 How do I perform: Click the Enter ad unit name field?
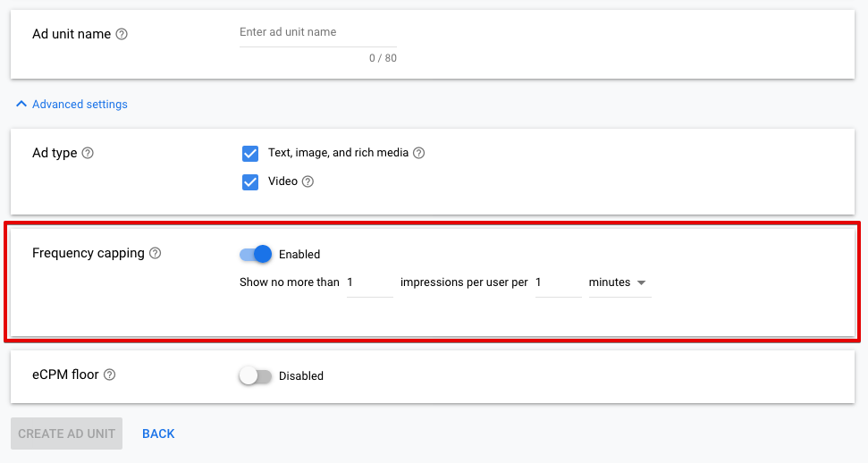(x=317, y=33)
